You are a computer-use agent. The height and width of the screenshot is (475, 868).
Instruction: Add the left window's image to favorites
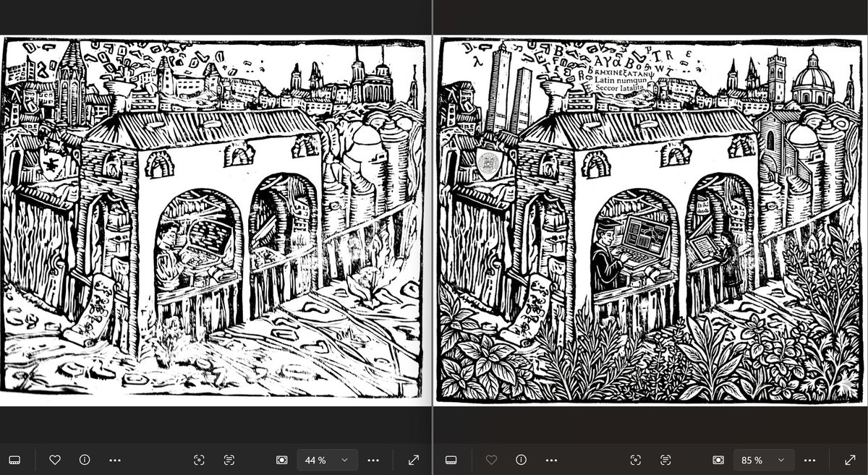(x=55, y=460)
